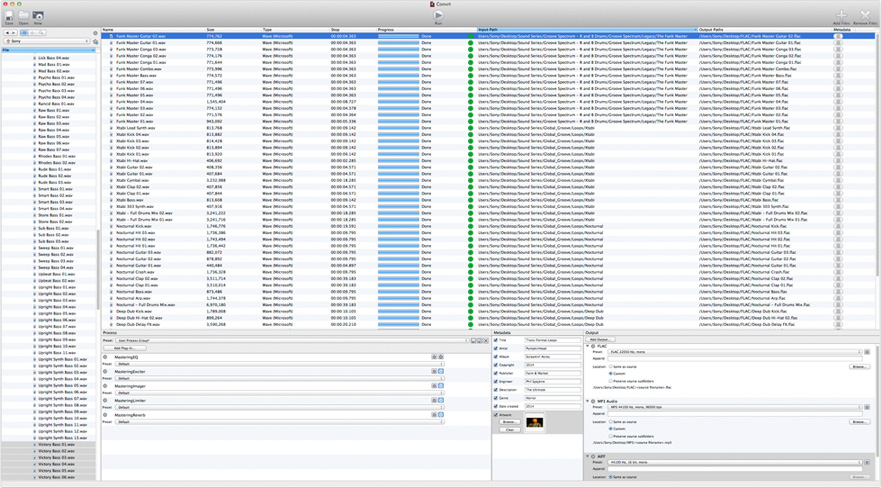Click the artwork thumbnail preview

534,422
